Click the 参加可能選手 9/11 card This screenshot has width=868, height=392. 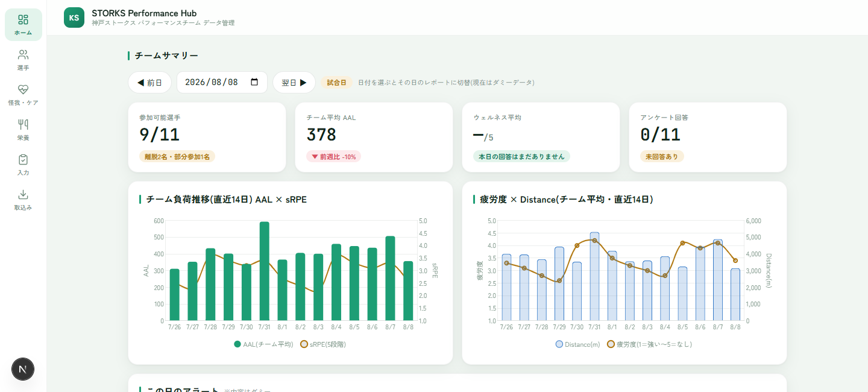(207, 138)
